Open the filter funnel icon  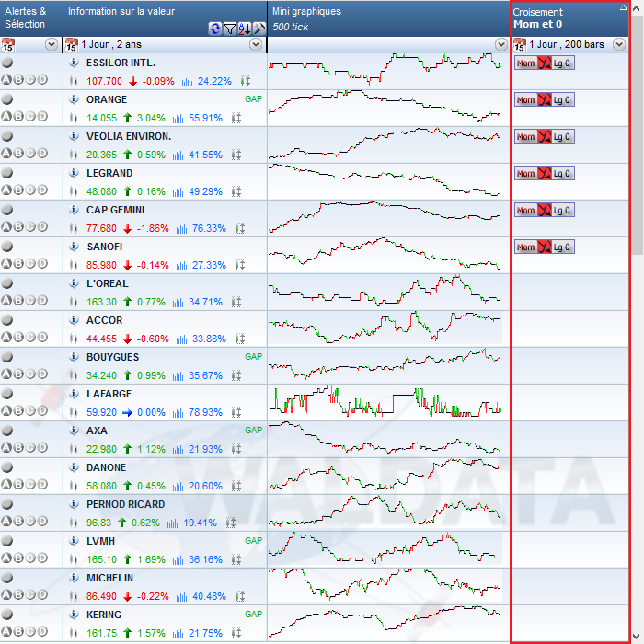pyautogui.click(x=230, y=29)
